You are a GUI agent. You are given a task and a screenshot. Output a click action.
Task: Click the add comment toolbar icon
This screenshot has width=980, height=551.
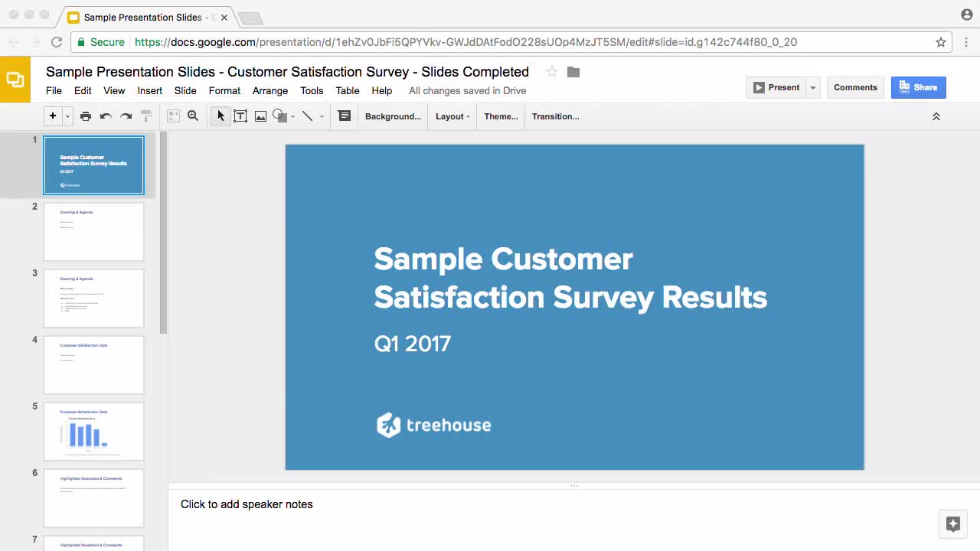click(345, 116)
